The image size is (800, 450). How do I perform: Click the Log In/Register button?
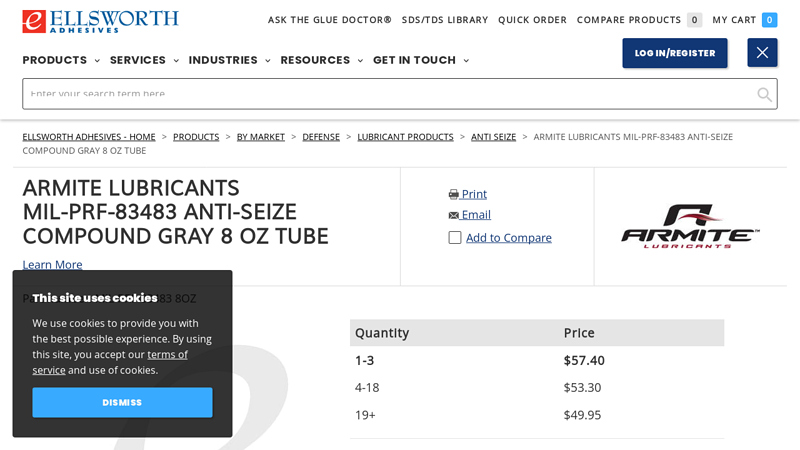click(x=674, y=53)
